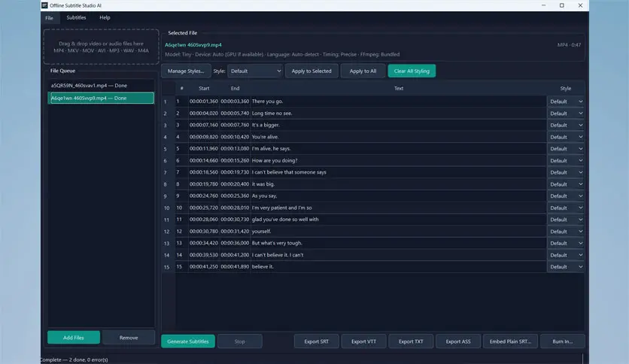Select subtitle text 'I'm alive, he says.'

coord(271,148)
